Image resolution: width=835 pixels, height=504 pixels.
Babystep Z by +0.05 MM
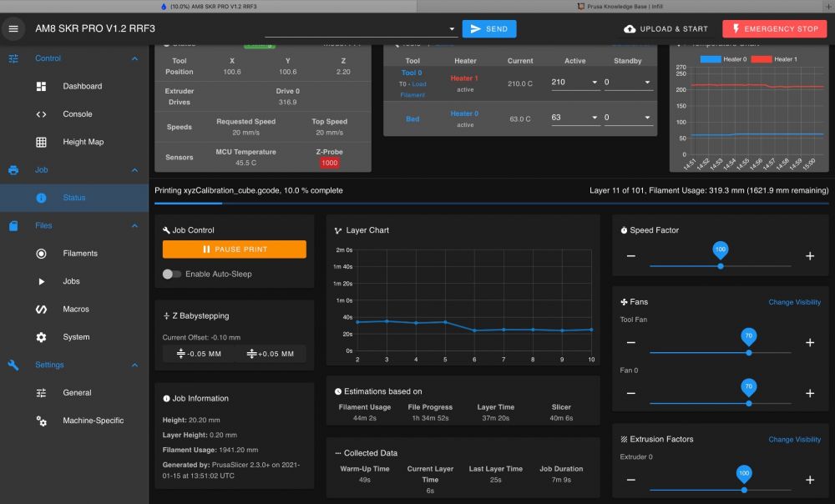pos(271,354)
